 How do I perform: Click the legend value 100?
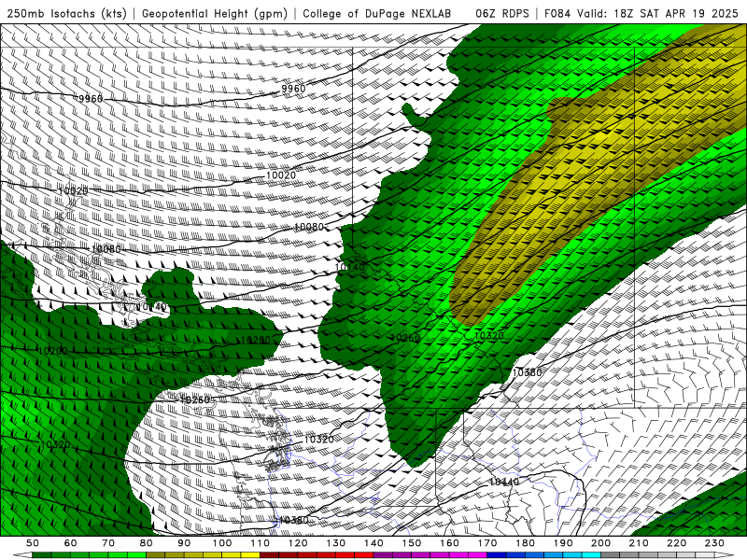[x=222, y=543]
